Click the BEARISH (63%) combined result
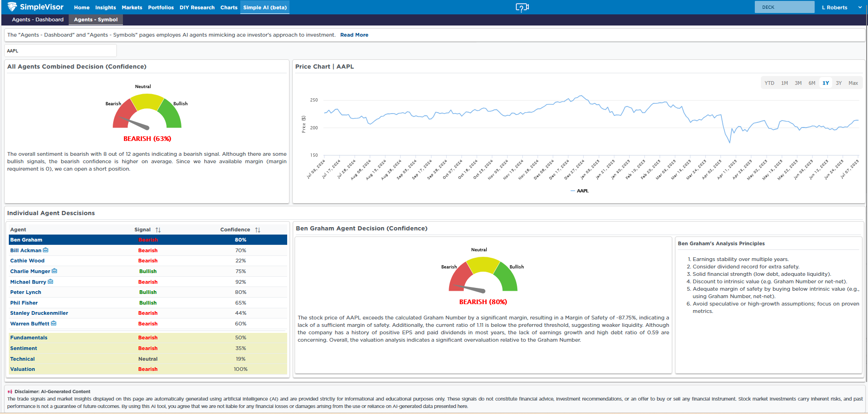This screenshot has width=868, height=414. point(147,139)
